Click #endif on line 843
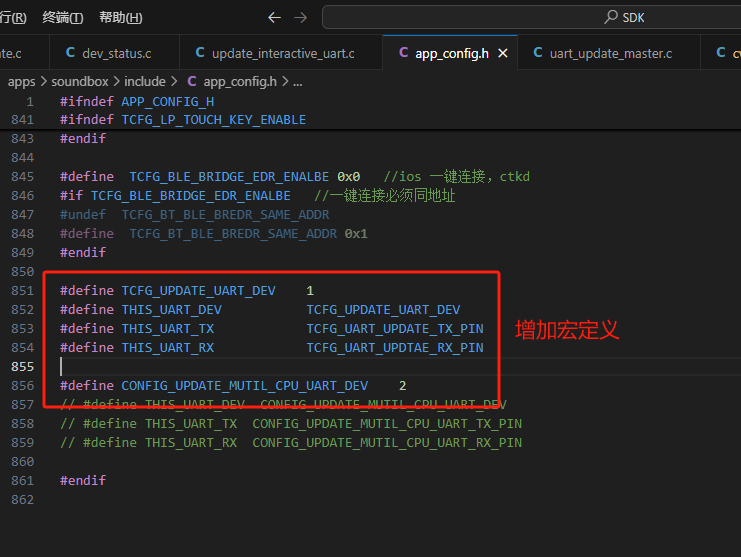 click(83, 139)
